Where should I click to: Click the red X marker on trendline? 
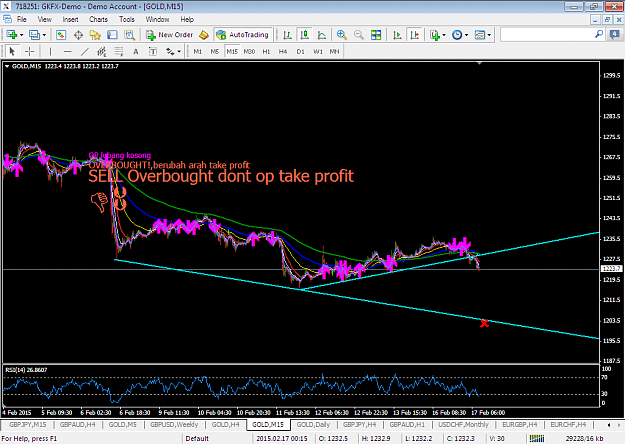(x=484, y=323)
